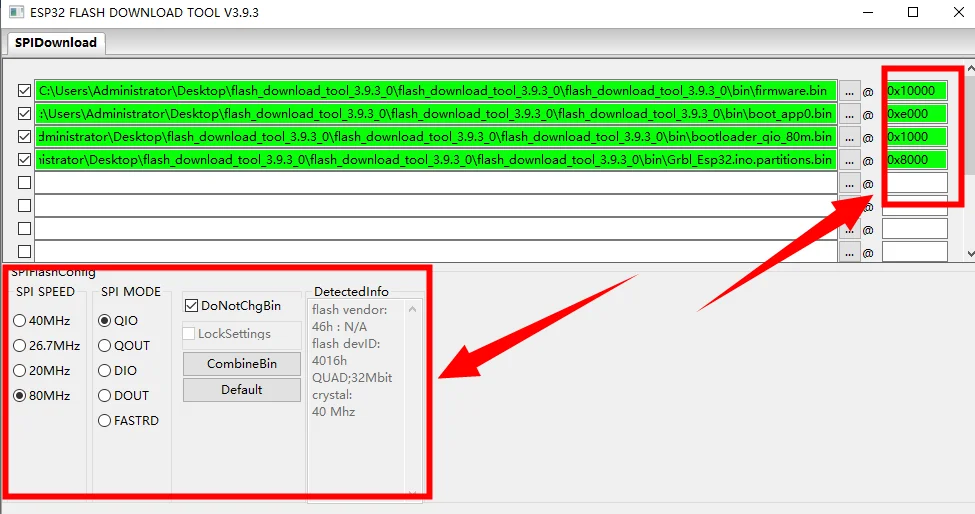Select 80MHz SPI speed
The height and width of the screenshot is (514, 975).
coord(42,395)
